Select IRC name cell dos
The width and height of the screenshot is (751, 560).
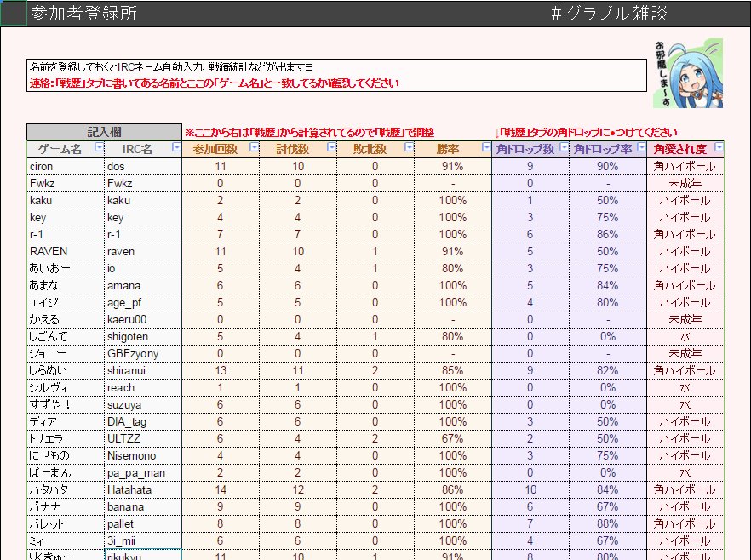[x=143, y=167]
